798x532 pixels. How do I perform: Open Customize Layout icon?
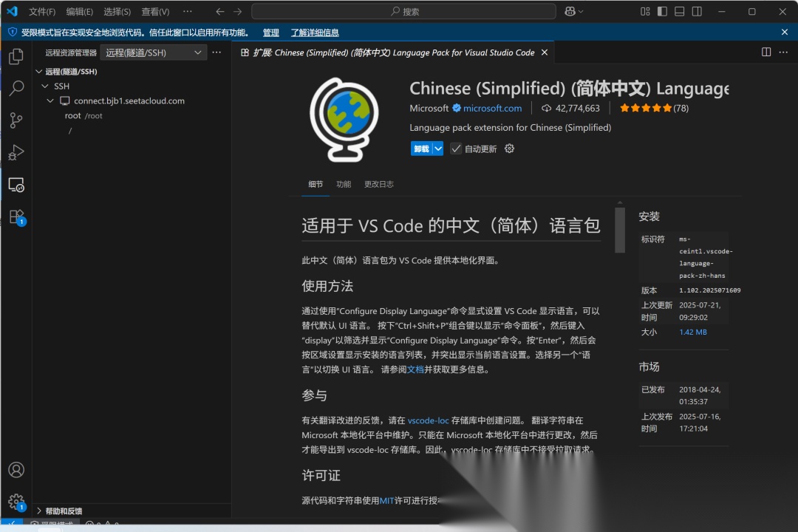(x=645, y=11)
